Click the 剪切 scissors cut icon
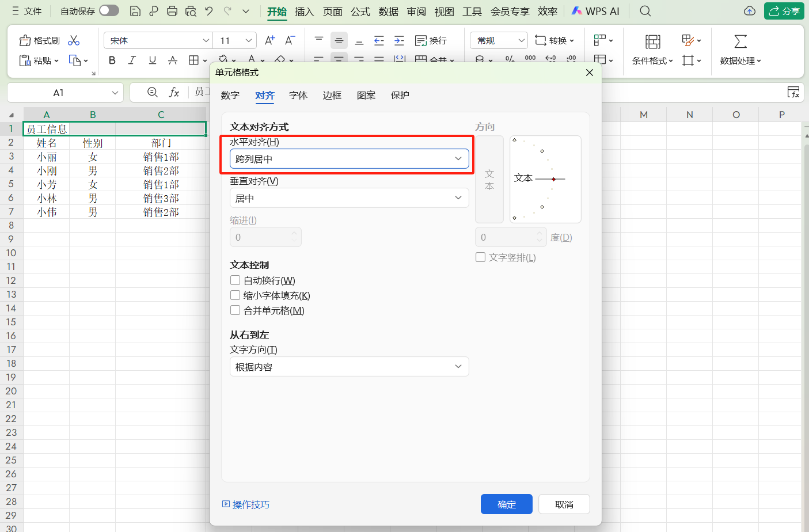Viewport: 809px width, 532px height. tap(73, 40)
